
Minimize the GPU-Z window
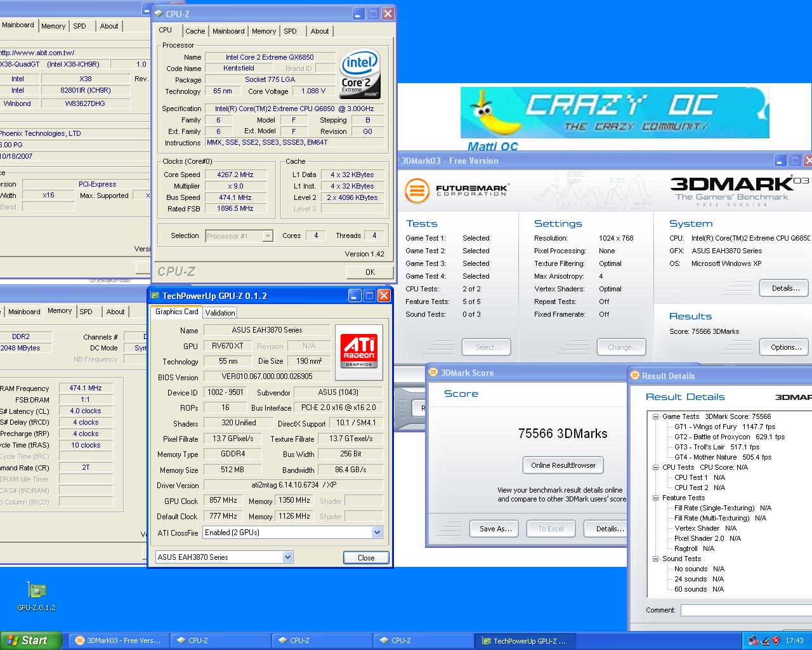tap(354, 296)
